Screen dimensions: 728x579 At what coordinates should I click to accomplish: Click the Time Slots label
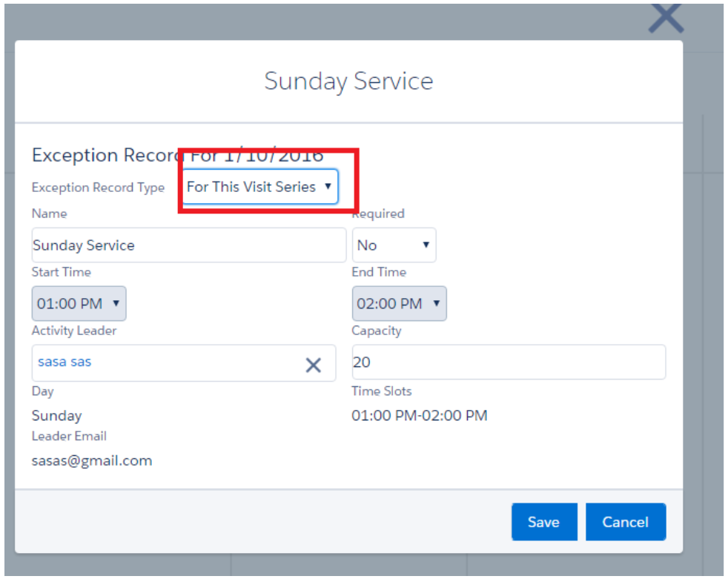[x=381, y=391]
